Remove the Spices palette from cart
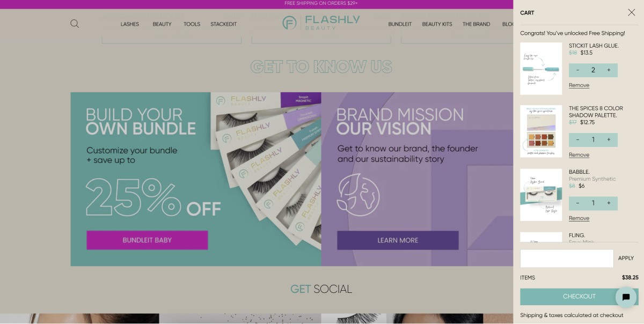Screen dimensions: 644x324 (x=579, y=155)
